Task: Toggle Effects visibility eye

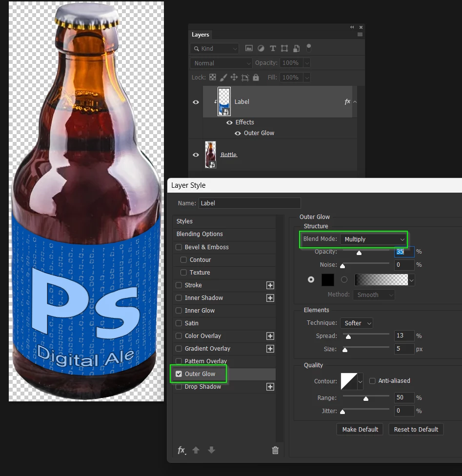Action: click(229, 122)
